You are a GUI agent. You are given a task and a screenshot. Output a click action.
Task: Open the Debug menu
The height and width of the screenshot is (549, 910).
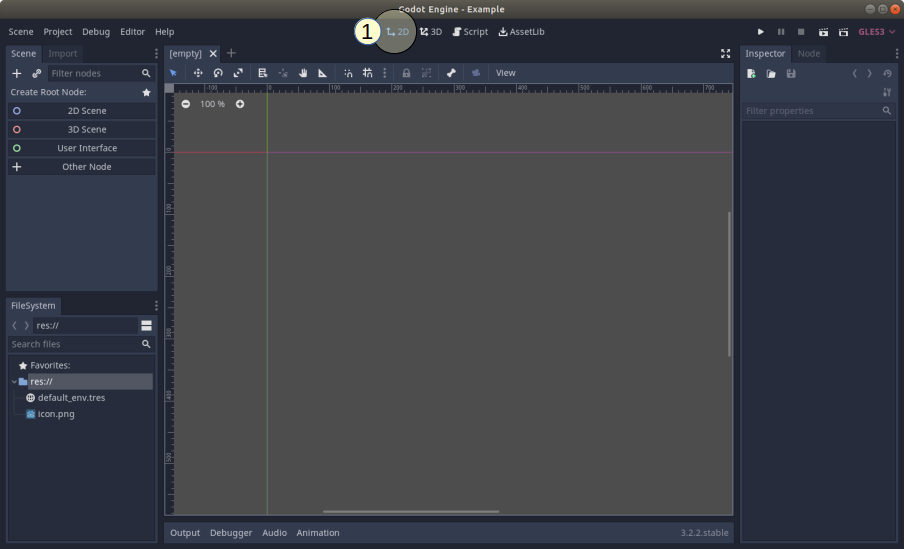pyautogui.click(x=96, y=32)
